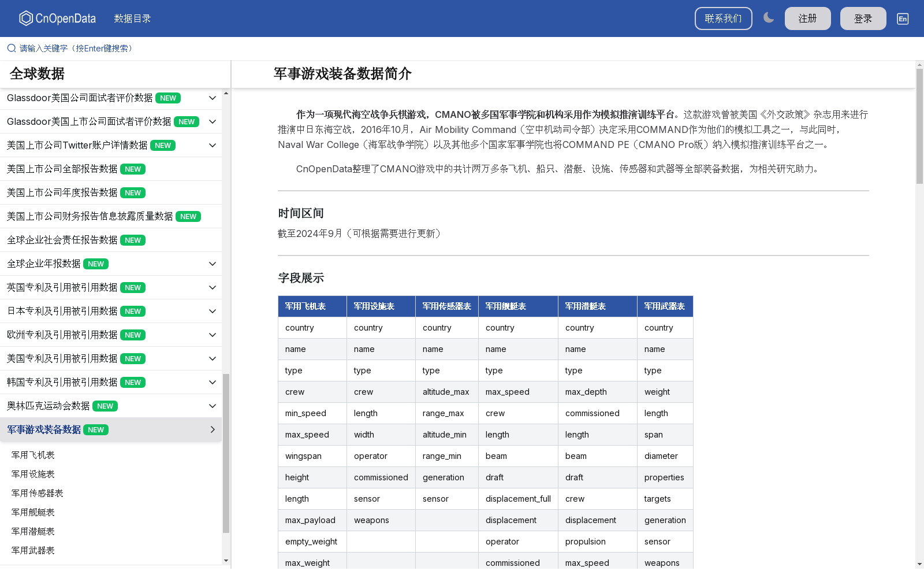
Task: Click the range_min table cell
Action: tap(447, 456)
